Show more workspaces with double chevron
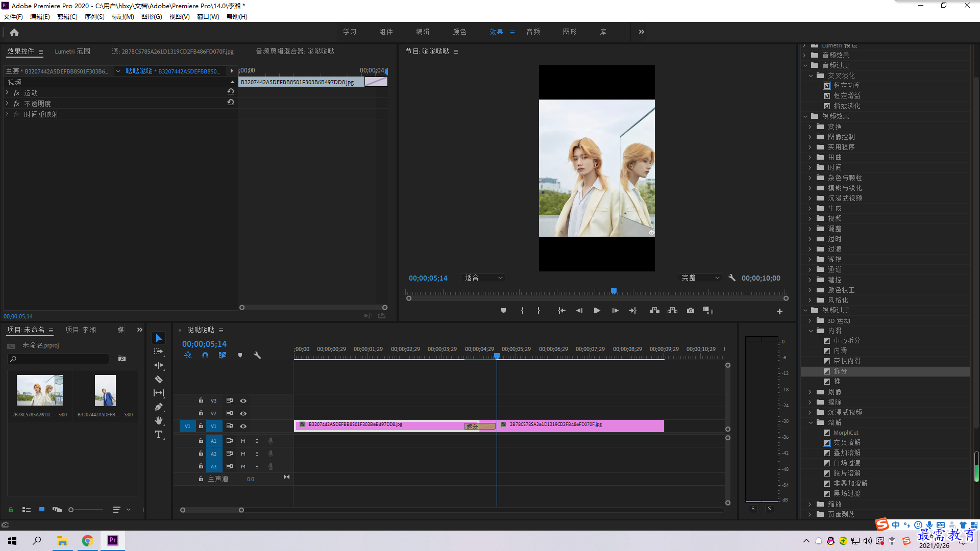The width and height of the screenshot is (980, 551). [x=642, y=32]
